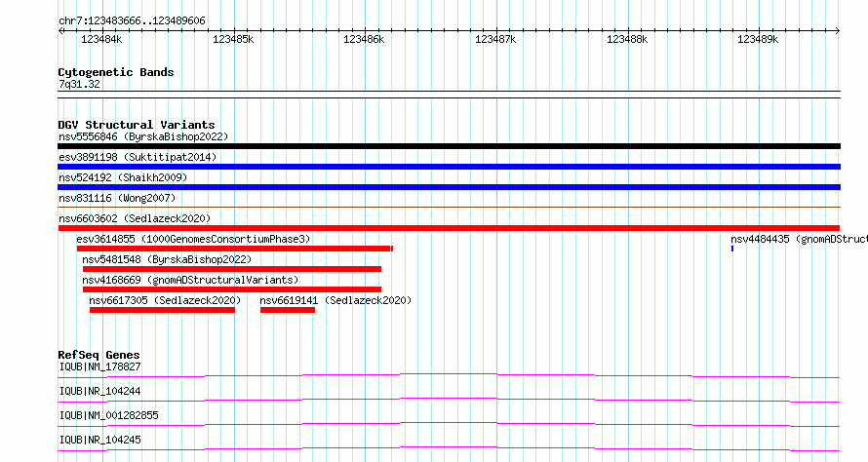This screenshot has height=462, width=868.
Task: Click the 123487k ruler tick label
Action: [495, 39]
